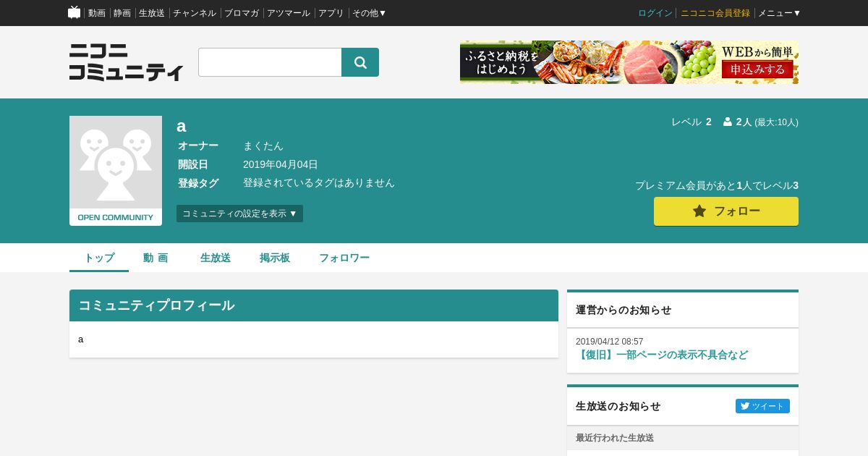Click the search magnifier button
This screenshot has width=868, height=456.
coord(360,62)
